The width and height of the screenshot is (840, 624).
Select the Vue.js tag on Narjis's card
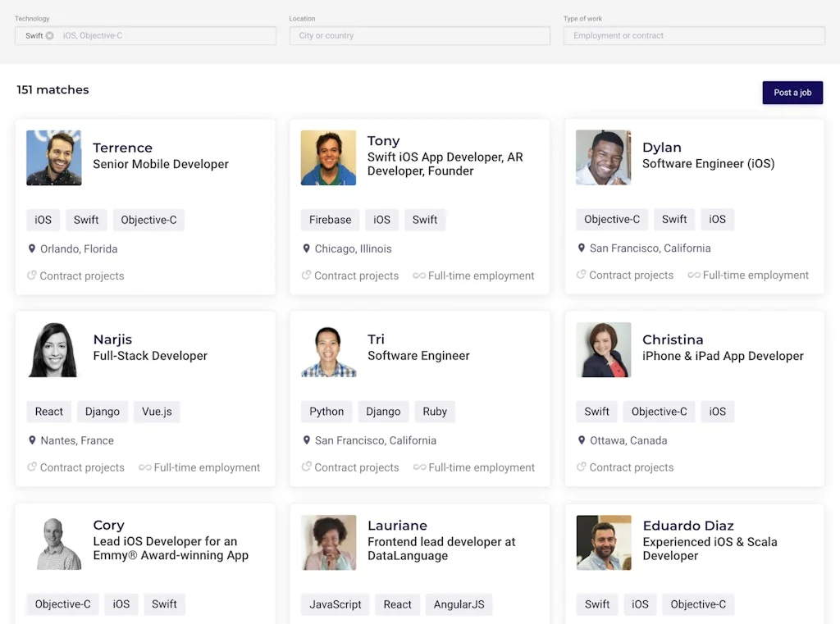157,412
